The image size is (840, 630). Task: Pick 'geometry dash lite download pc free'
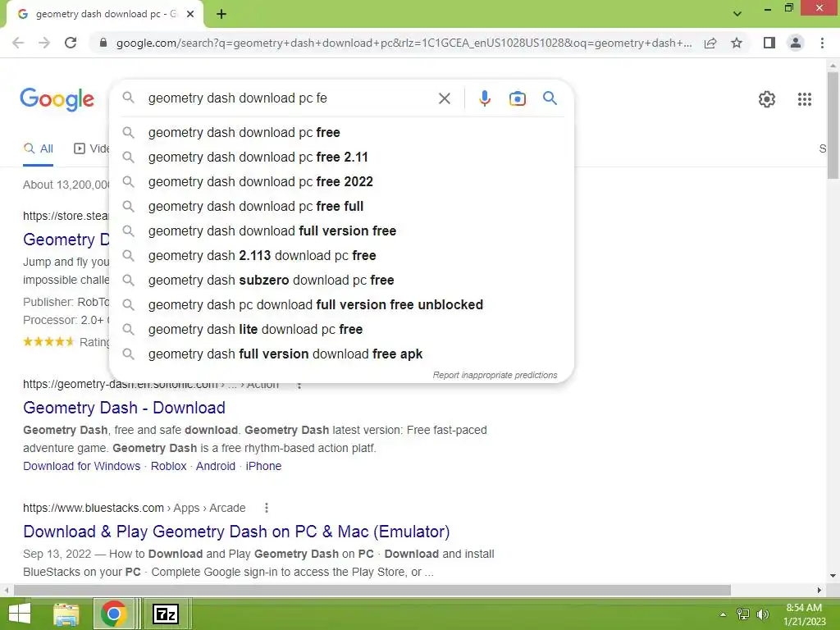click(341, 330)
